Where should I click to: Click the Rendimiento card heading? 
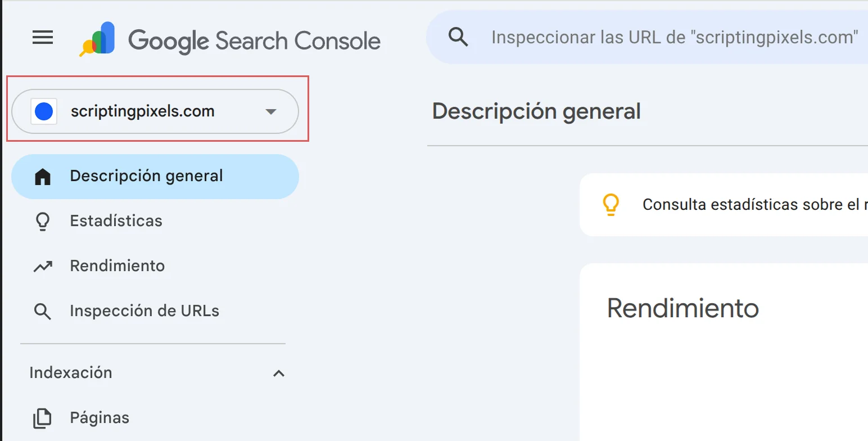pos(683,308)
